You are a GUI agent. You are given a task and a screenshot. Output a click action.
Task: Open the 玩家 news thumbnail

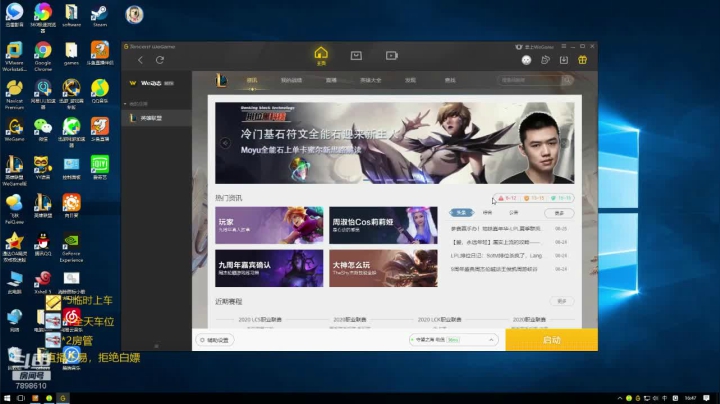(x=269, y=225)
